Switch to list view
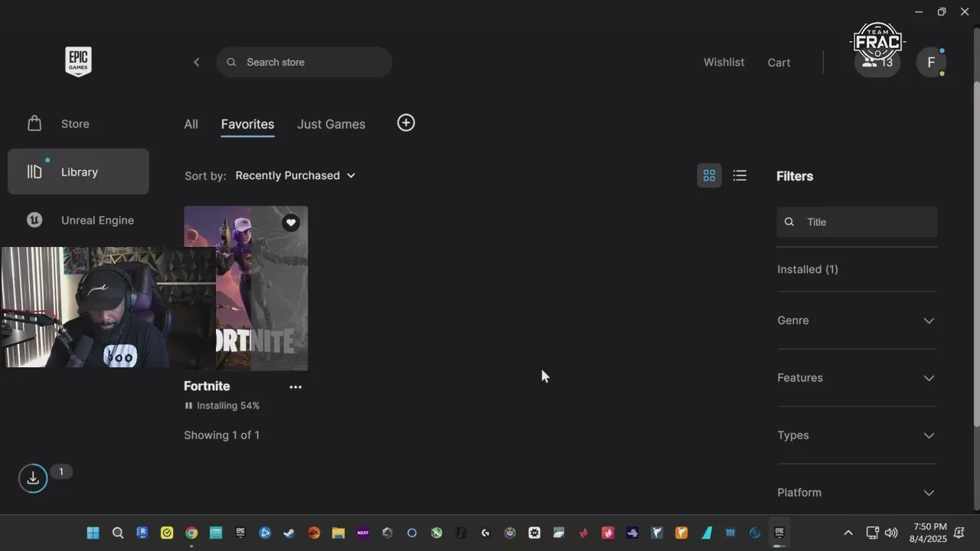980x551 pixels. pyautogui.click(x=740, y=175)
